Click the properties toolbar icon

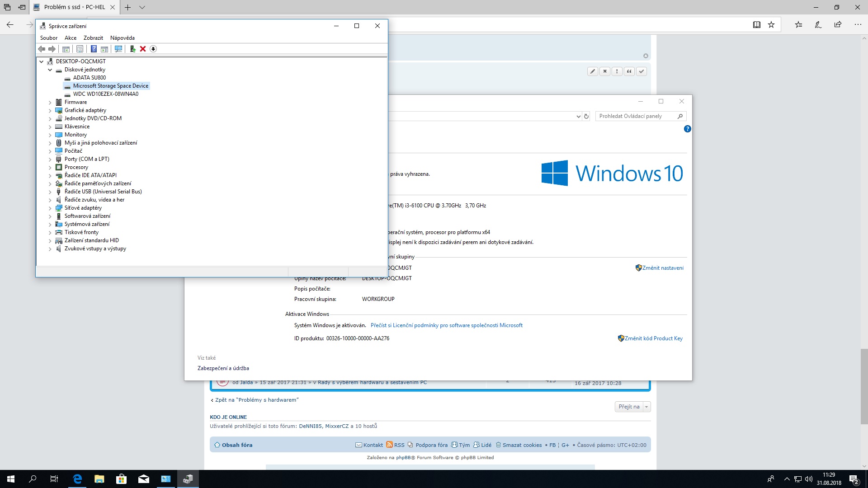pyautogui.click(x=80, y=49)
